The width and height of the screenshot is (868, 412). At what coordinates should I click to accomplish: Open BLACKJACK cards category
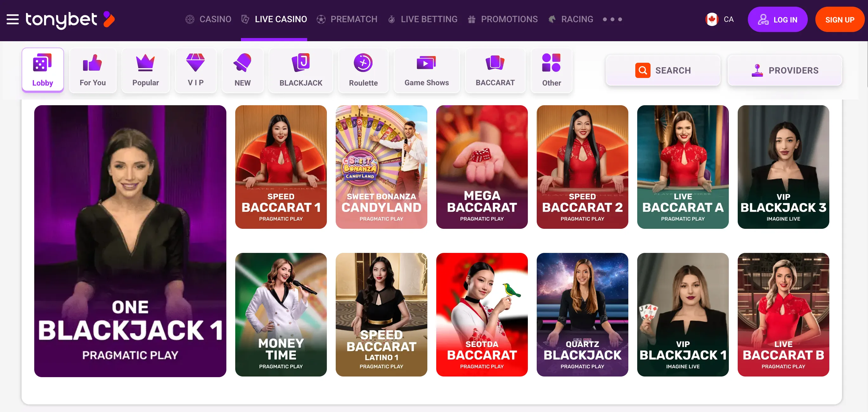click(301, 70)
